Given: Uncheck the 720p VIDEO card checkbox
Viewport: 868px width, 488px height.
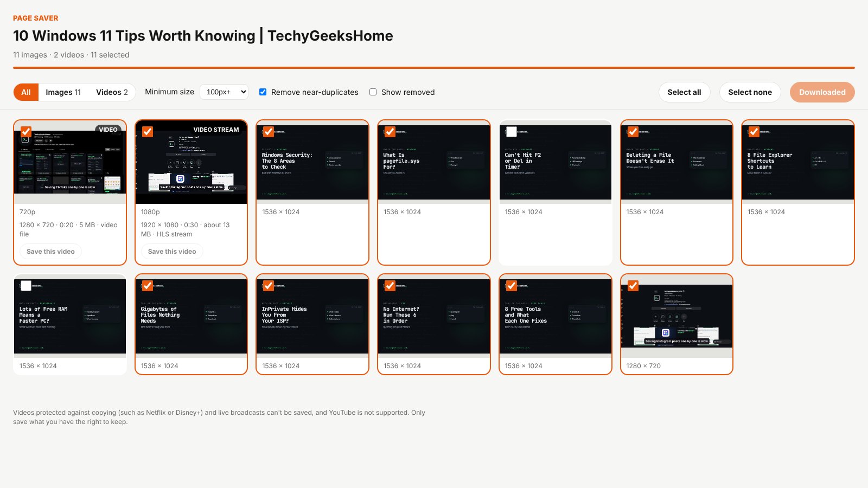Looking at the screenshot, I should point(26,132).
